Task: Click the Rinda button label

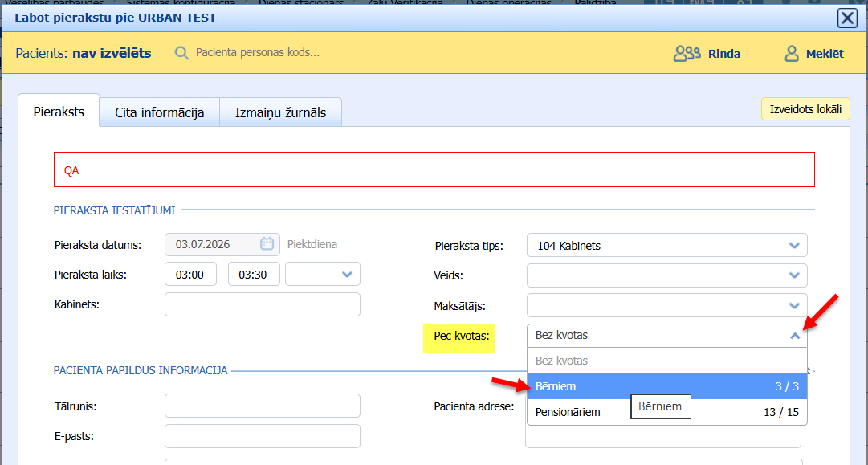Action: [x=724, y=55]
